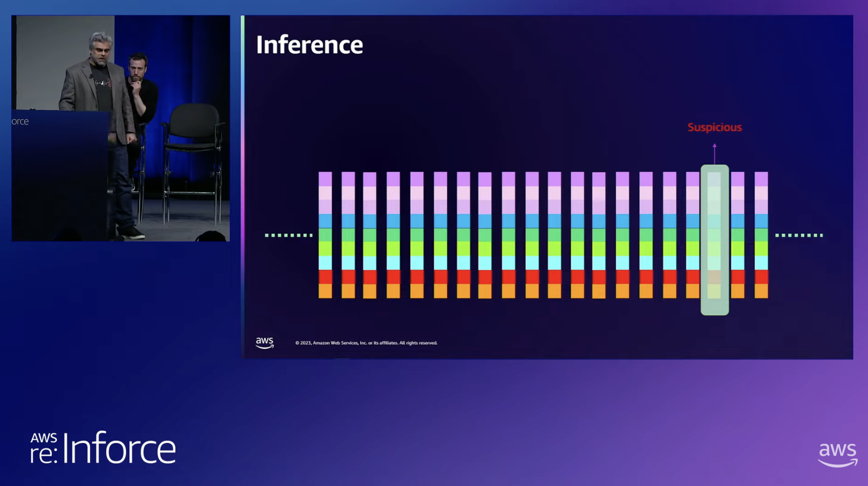Select the highlighted suspicious column

(715, 239)
